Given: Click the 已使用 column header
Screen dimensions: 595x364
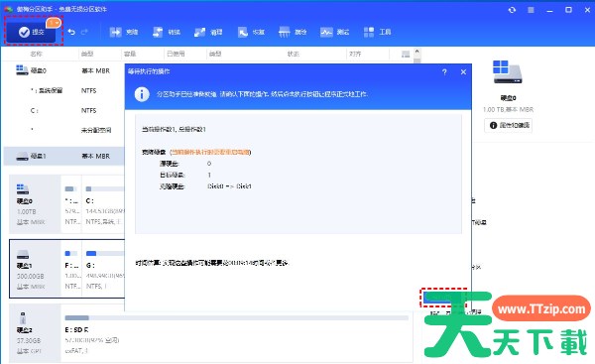Looking at the screenshot, I should (x=176, y=54).
